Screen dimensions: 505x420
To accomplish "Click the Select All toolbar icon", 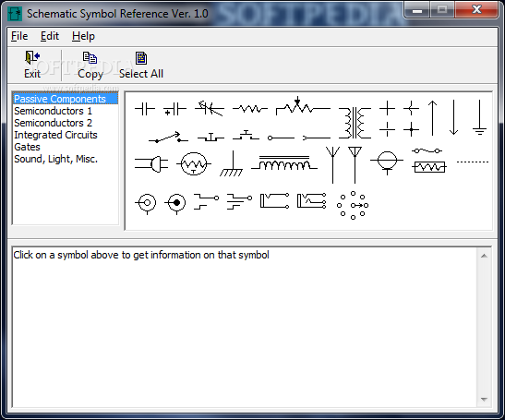I will (141, 65).
